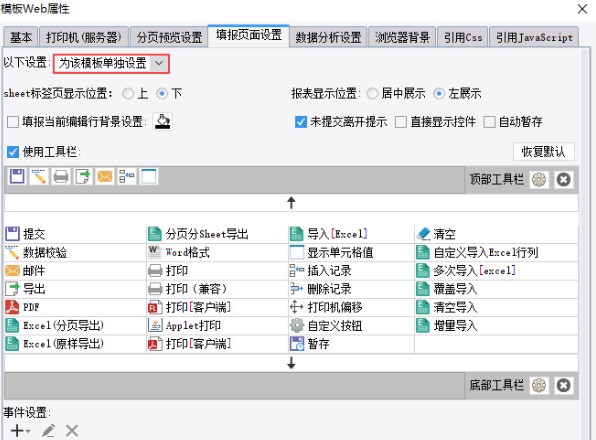Image resolution: width=596 pixels, height=440 pixels.
Task: Select the 导出 tool
Action: 75,289
